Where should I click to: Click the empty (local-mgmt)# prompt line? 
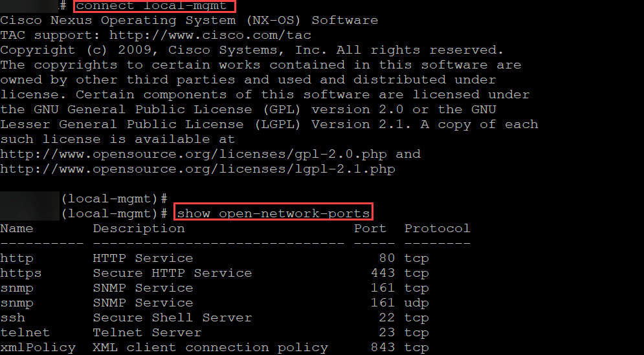click(114, 199)
